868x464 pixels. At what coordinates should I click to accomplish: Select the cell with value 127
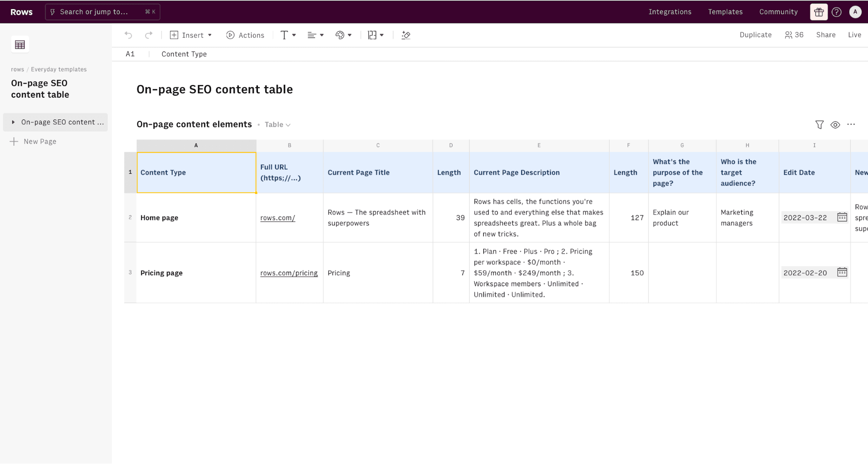[628, 217]
